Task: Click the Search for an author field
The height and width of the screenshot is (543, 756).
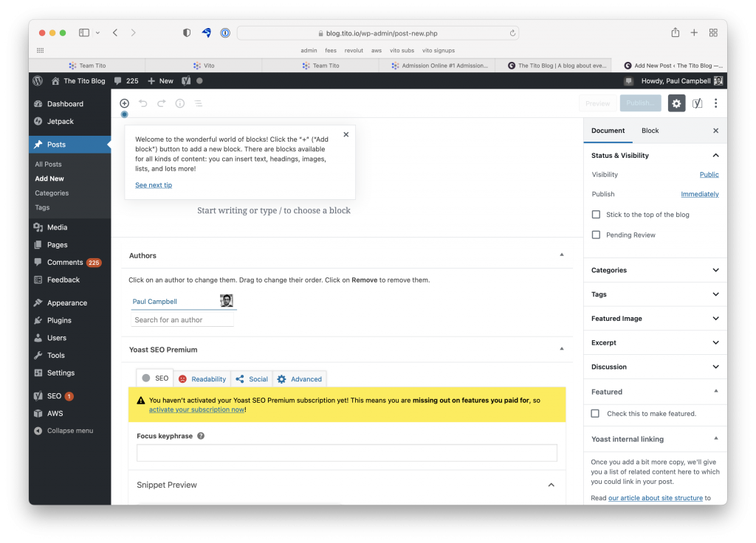Action: [182, 320]
